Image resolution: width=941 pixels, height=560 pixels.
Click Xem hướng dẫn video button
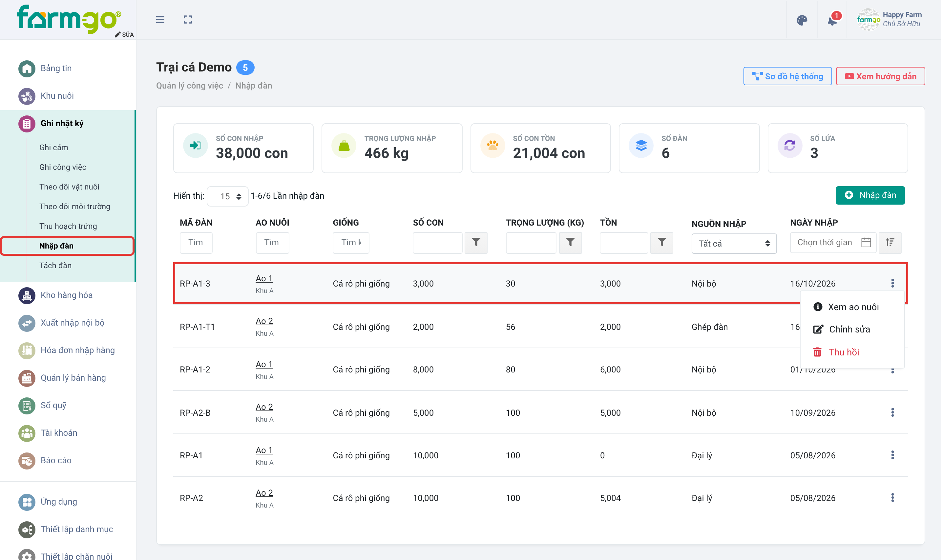880,76
